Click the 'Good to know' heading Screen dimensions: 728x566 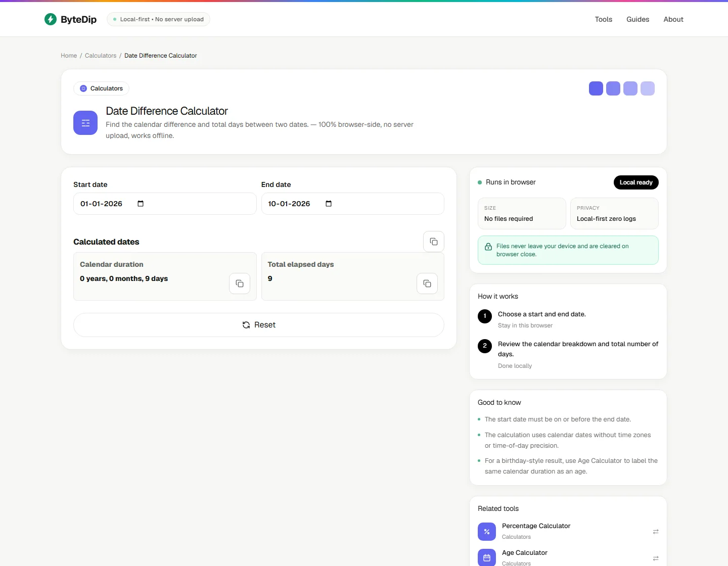click(x=499, y=403)
